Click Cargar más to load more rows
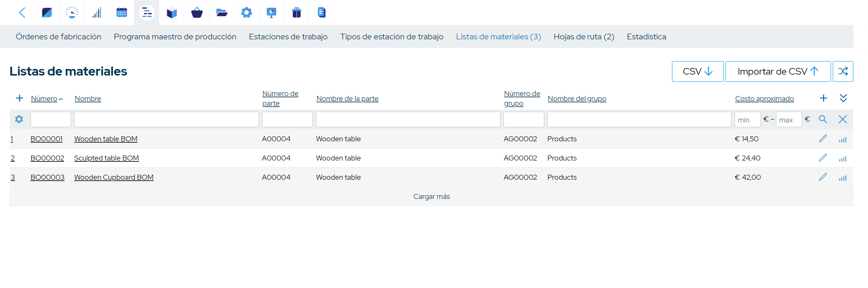 coord(431,196)
